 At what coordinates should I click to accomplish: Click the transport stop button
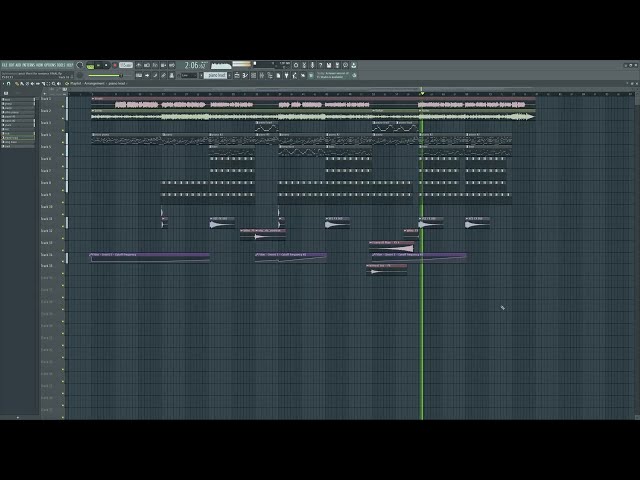[106, 65]
